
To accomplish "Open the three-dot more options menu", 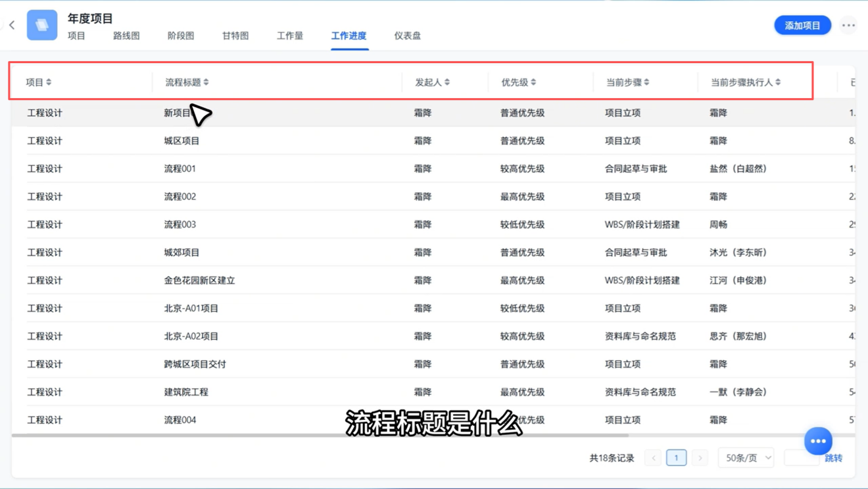I will (x=848, y=26).
